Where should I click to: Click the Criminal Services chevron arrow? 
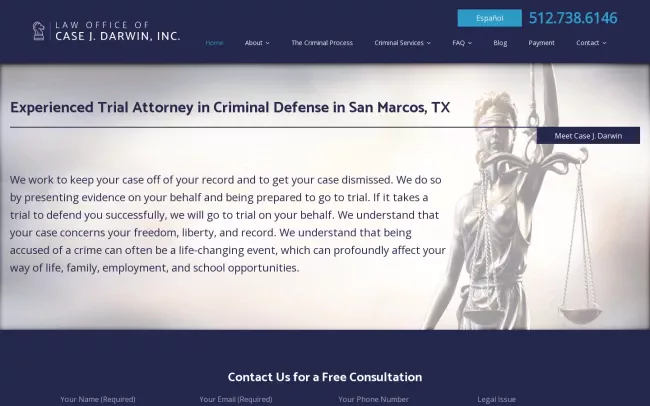(429, 43)
